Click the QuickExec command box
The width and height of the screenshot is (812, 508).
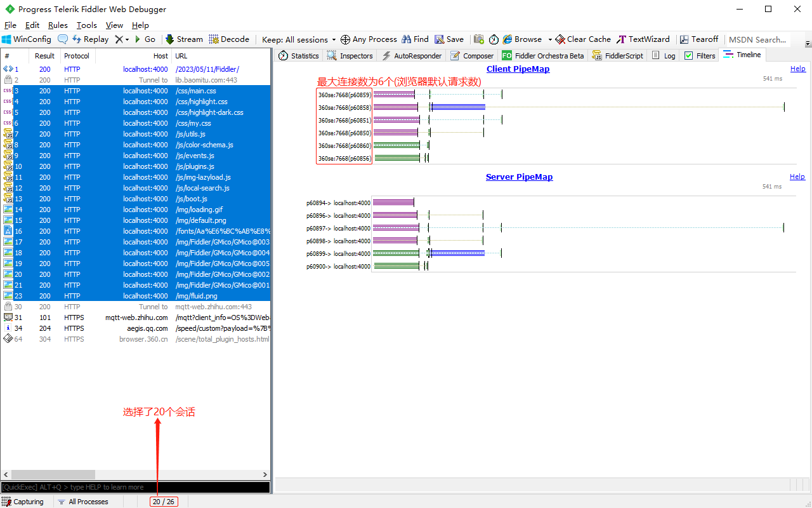[x=135, y=487]
